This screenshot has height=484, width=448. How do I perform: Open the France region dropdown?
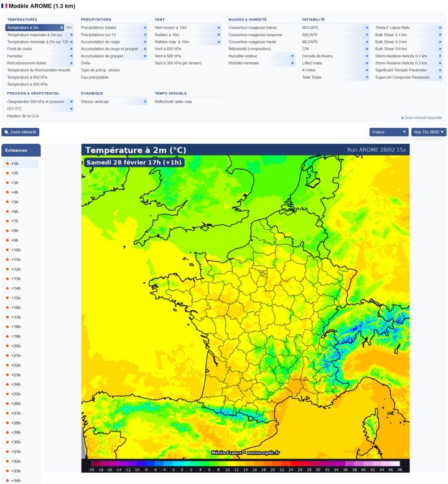pos(389,132)
